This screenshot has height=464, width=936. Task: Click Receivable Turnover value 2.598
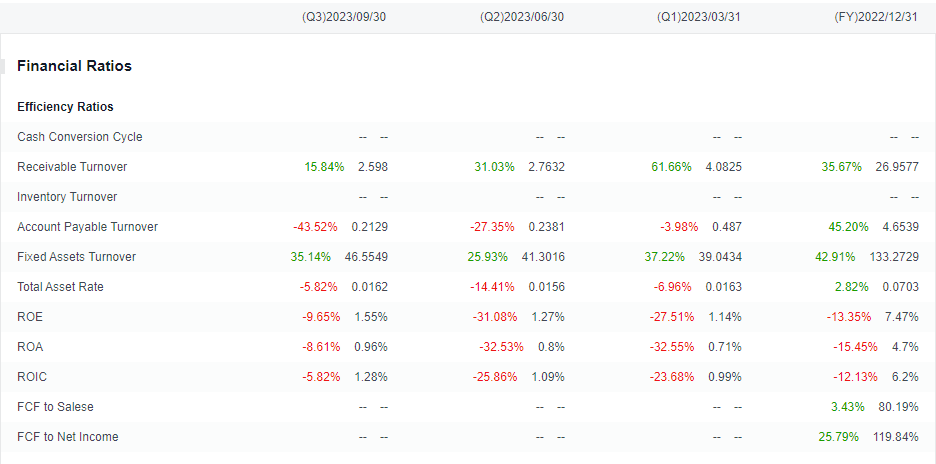click(x=373, y=167)
